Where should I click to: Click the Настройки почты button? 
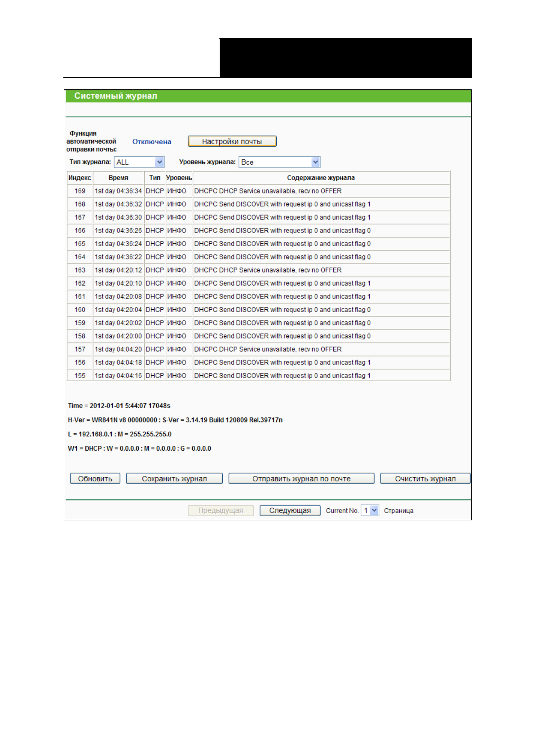232,141
